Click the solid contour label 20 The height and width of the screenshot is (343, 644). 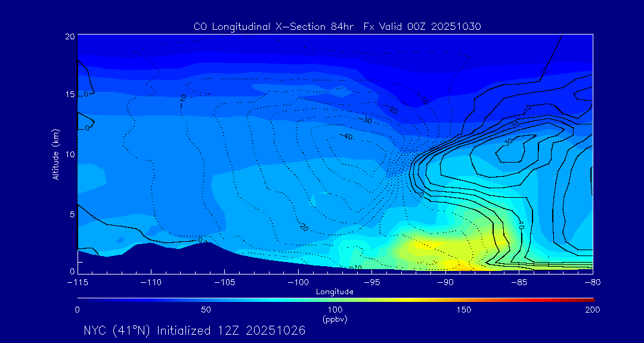[x=516, y=124]
